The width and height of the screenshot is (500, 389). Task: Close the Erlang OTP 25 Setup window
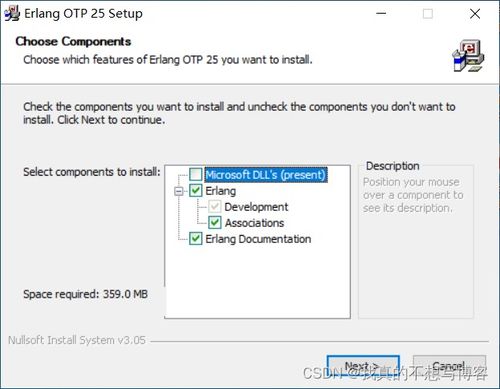[x=475, y=14]
